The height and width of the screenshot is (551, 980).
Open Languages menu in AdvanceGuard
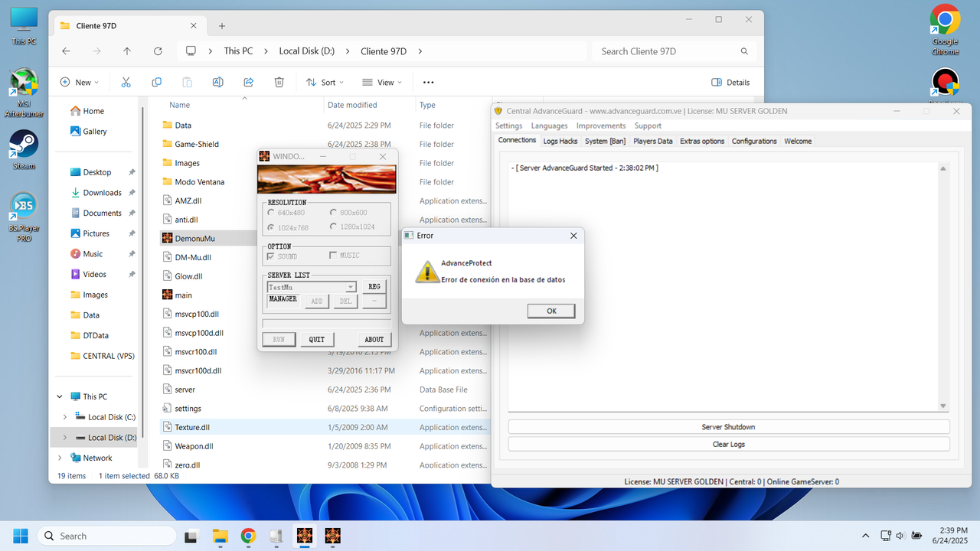point(550,126)
